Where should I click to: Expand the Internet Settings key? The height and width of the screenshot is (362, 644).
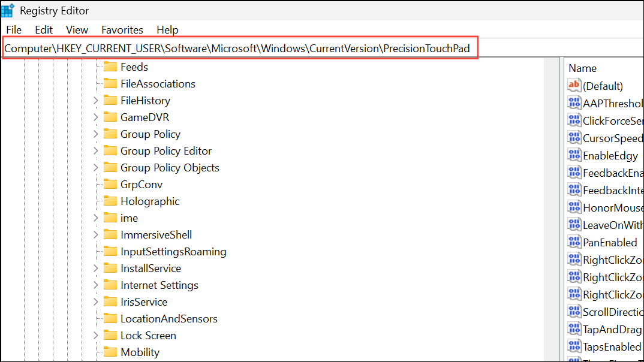pyautogui.click(x=95, y=285)
